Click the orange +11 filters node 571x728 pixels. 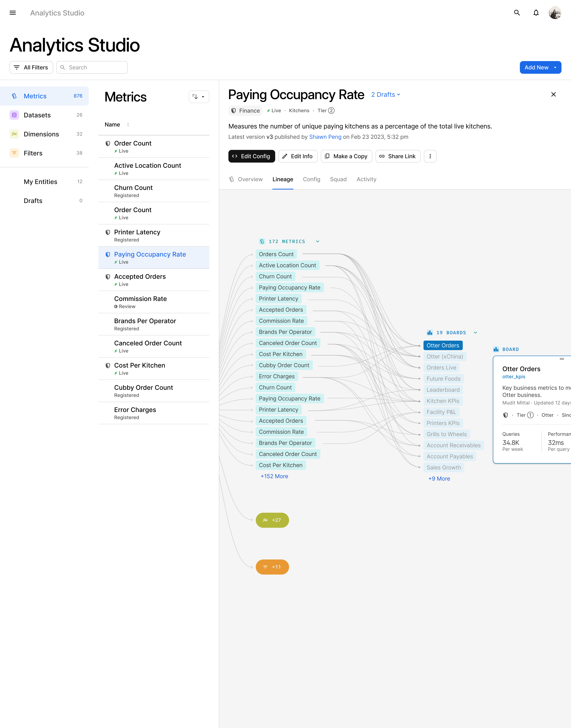[272, 567]
